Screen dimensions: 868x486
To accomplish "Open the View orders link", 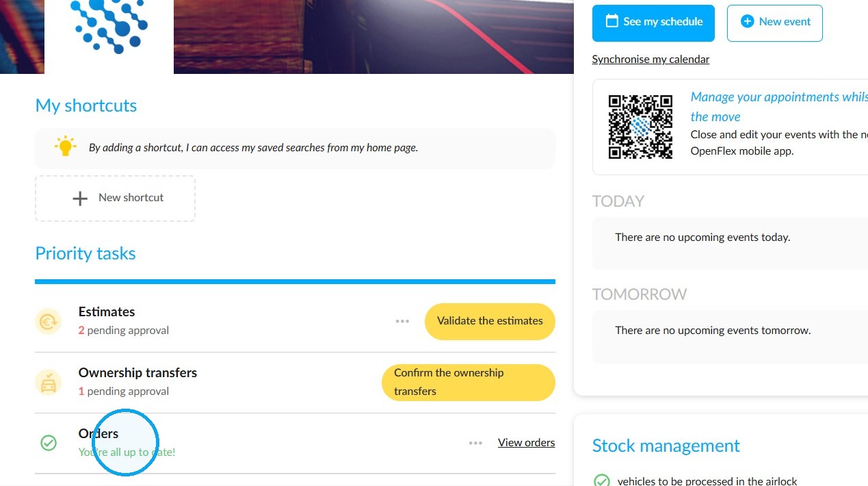I will tap(526, 443).
